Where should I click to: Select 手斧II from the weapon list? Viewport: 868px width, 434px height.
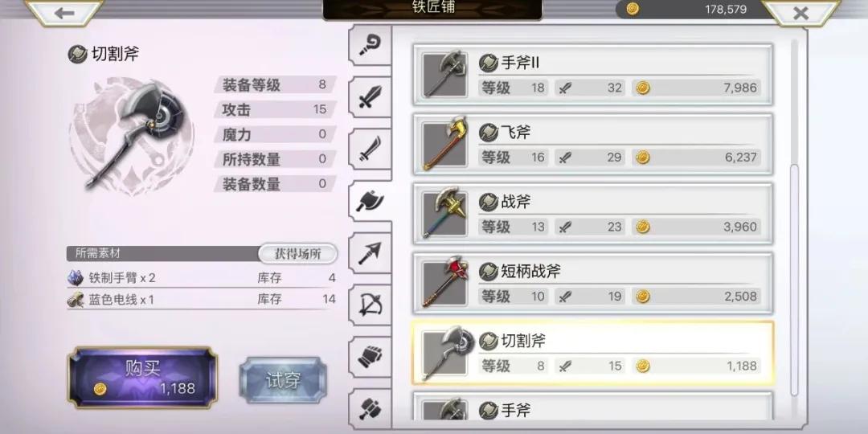pyautogui.click(x=593, y=75)
